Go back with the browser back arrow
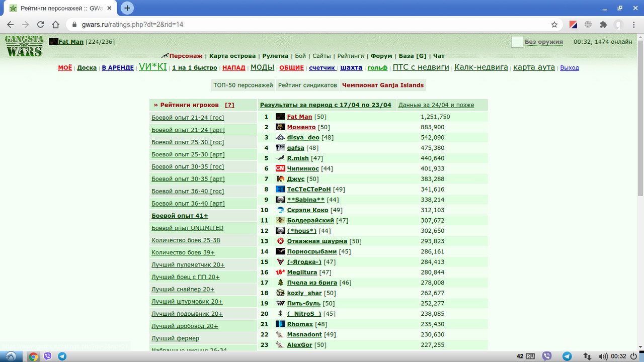 click(11, 24)
